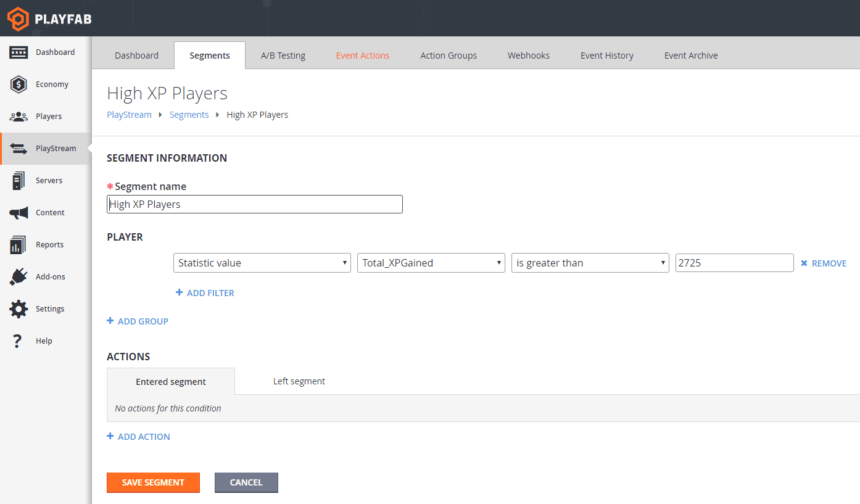
Task: Go to Players via people icon
Action: [x=19, y=116]
